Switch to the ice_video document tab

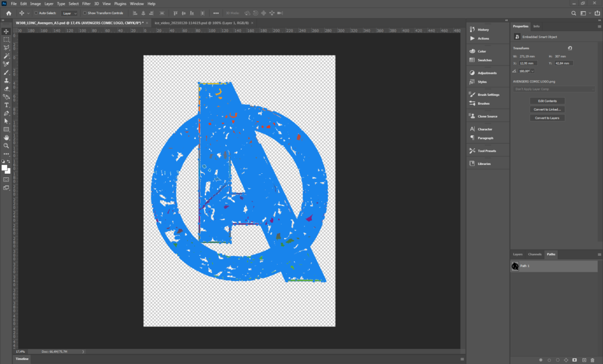(x=201, y=23)
